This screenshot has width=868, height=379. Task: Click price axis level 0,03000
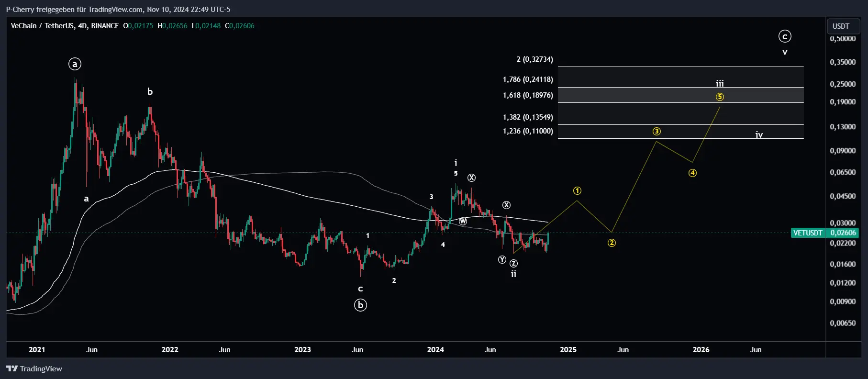click(843, 223)
